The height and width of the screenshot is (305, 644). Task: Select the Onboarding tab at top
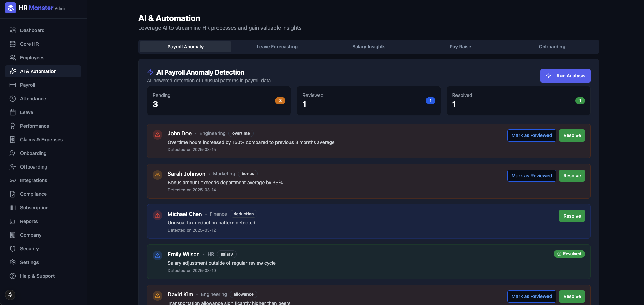552,47
